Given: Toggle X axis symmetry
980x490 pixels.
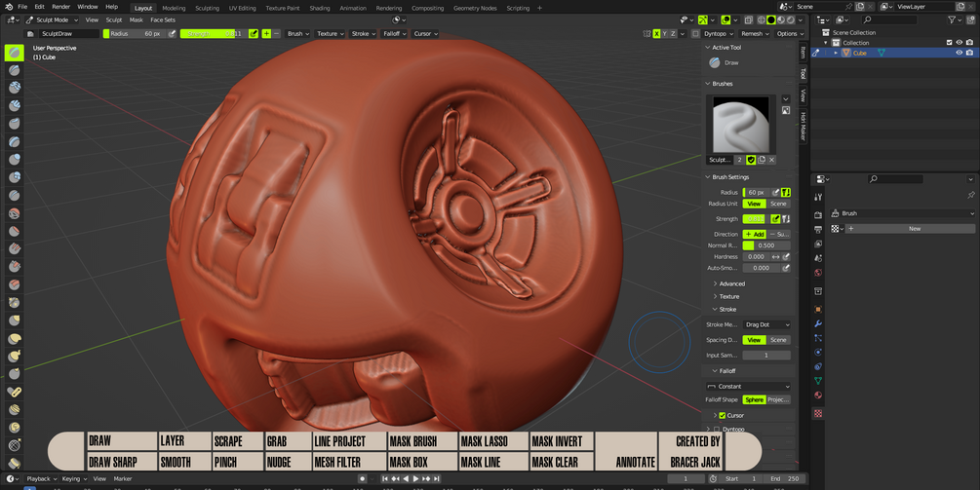Looking at the screenshot, I should 656,34.
